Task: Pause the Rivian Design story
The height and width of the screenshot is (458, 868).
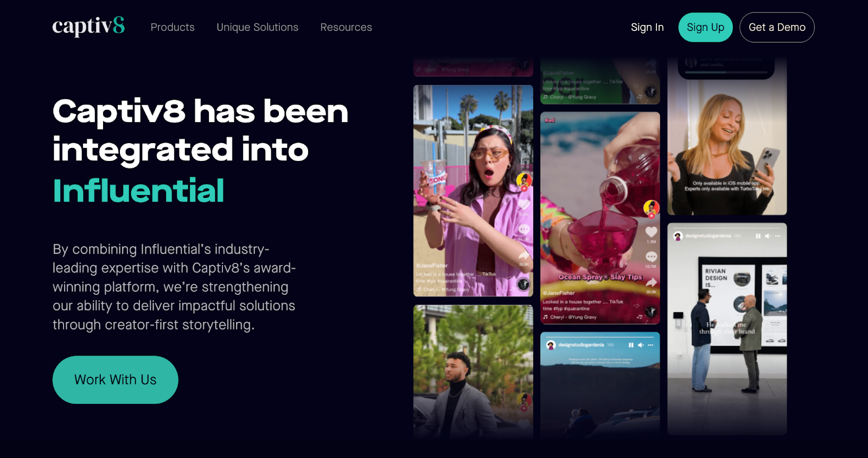Action: click(x=758, y=236)
